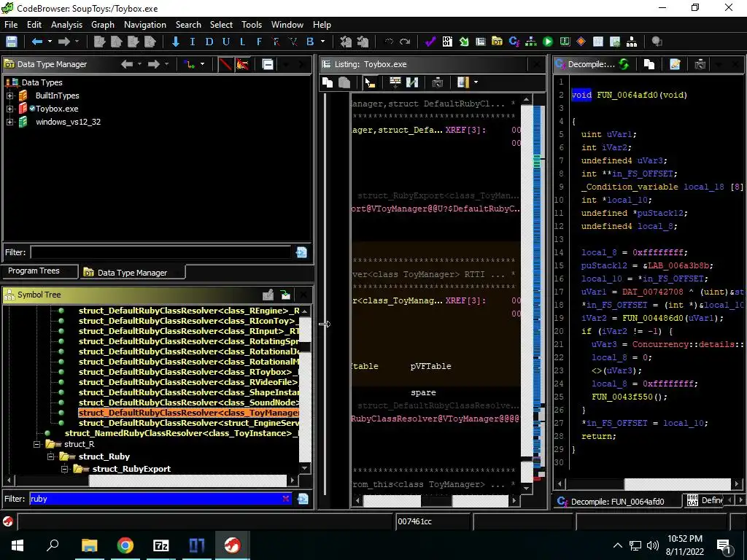Click the Listing copy icon
Screen dimensions: 747x560
(x=328, y=82)
